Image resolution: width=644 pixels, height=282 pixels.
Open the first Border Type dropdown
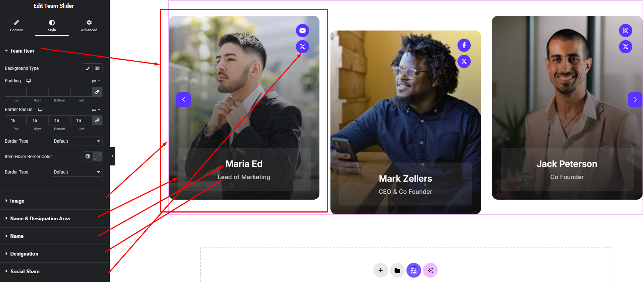[x=77, y=141]
